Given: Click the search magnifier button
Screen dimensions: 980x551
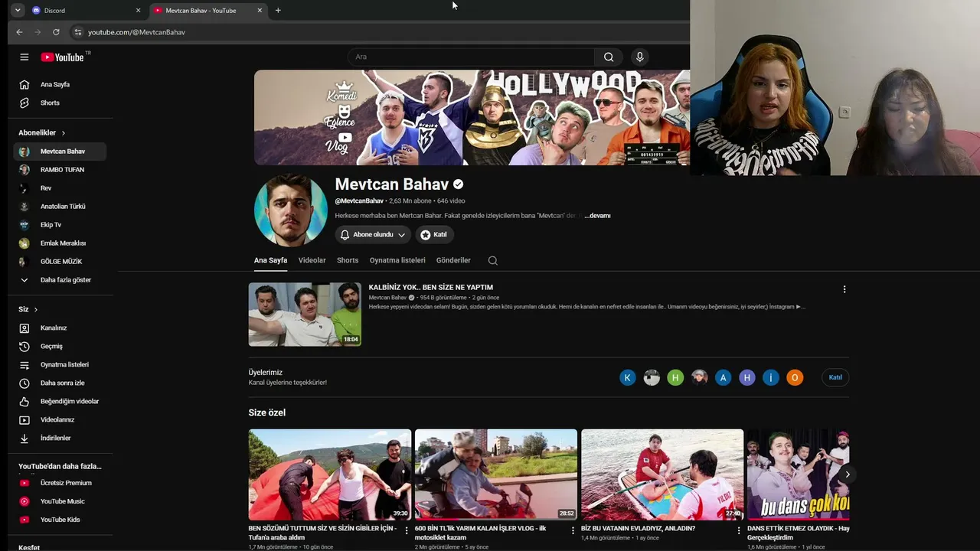Looking at the screenshot, I should point(609,57).
